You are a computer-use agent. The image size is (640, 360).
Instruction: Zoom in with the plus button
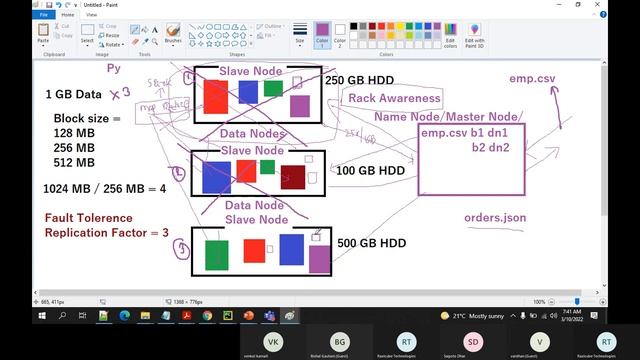tap(602, 302)
